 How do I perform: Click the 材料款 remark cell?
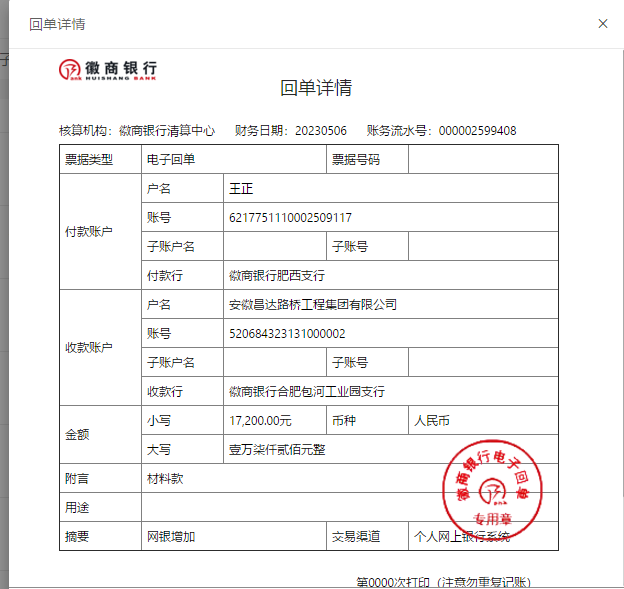(x=165, y=478)
